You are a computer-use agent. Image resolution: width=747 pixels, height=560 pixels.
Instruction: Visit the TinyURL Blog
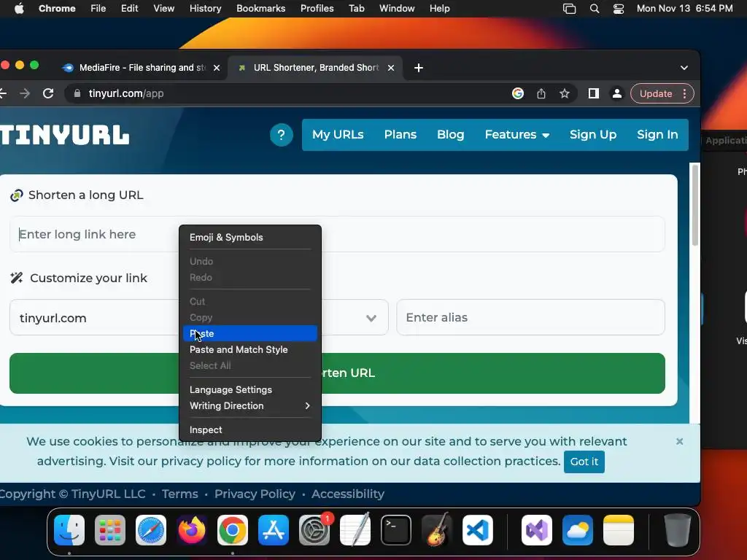coord(450,135)
